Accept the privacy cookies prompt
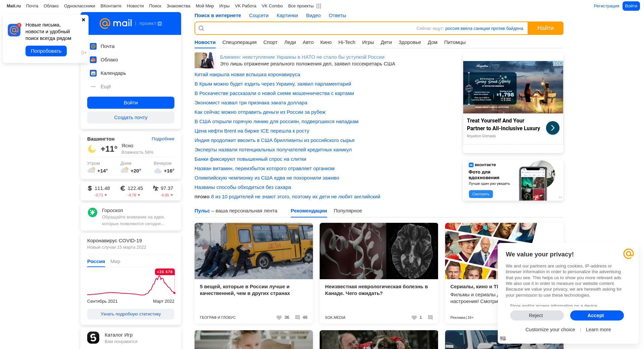The height and width of the screenshot is (349, 644). point(597,315)
